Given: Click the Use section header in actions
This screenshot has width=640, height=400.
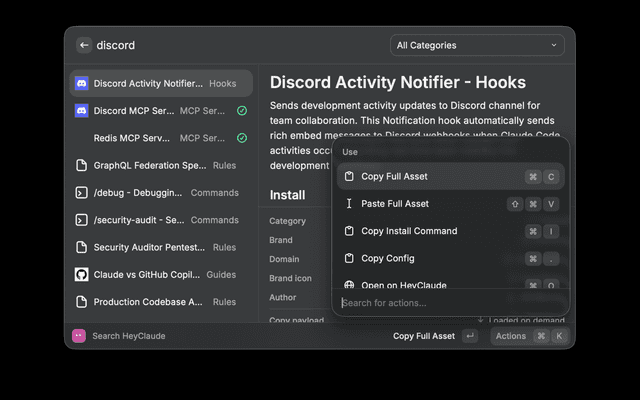Looking at the screenshot, I should 350,152.
